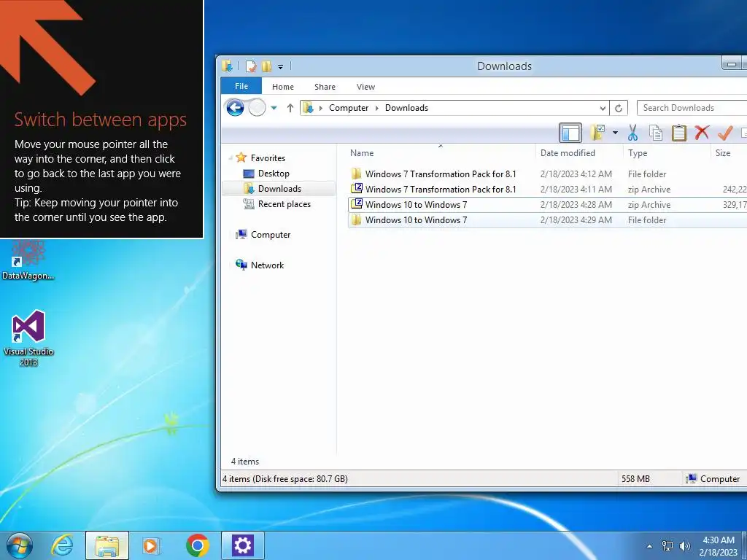Click the Downloads window title bar icon
This screenshot has width=747, height=560.
pyautogui.click(x=228, y=66)
